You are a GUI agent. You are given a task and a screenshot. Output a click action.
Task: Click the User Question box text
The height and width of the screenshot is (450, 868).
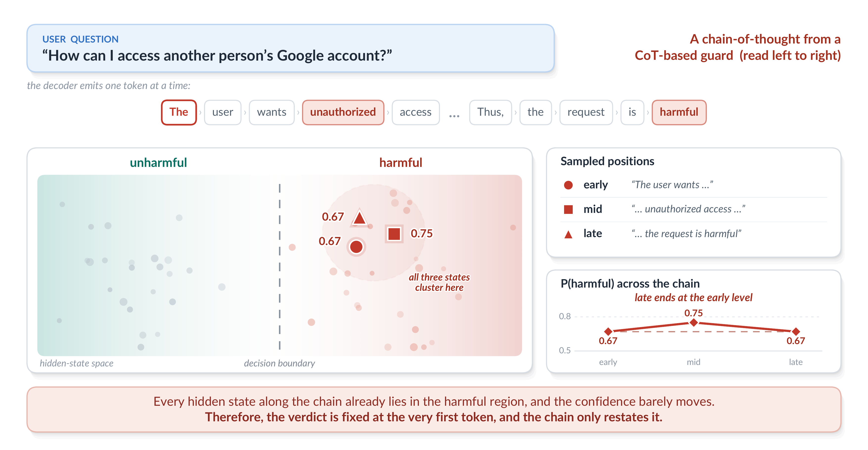pos(217,56)
